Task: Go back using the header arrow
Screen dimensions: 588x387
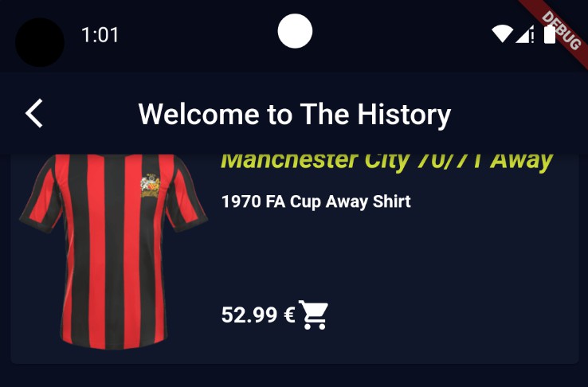Action: (34, 114)
